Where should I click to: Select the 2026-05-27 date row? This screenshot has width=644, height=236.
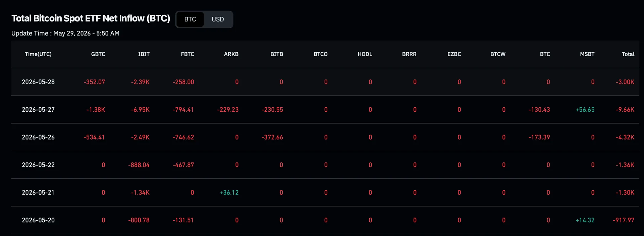325,110
